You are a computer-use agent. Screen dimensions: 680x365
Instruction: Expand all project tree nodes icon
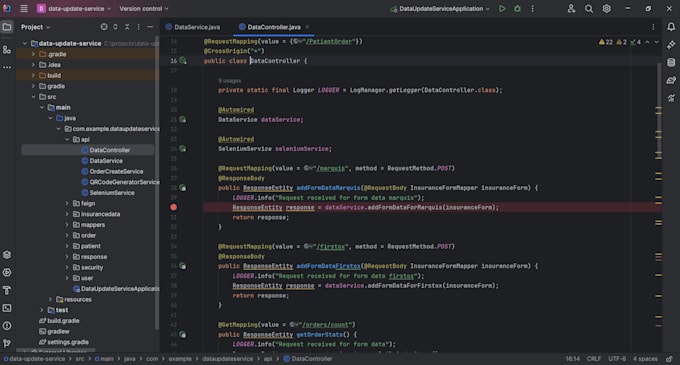click(115, 27)
